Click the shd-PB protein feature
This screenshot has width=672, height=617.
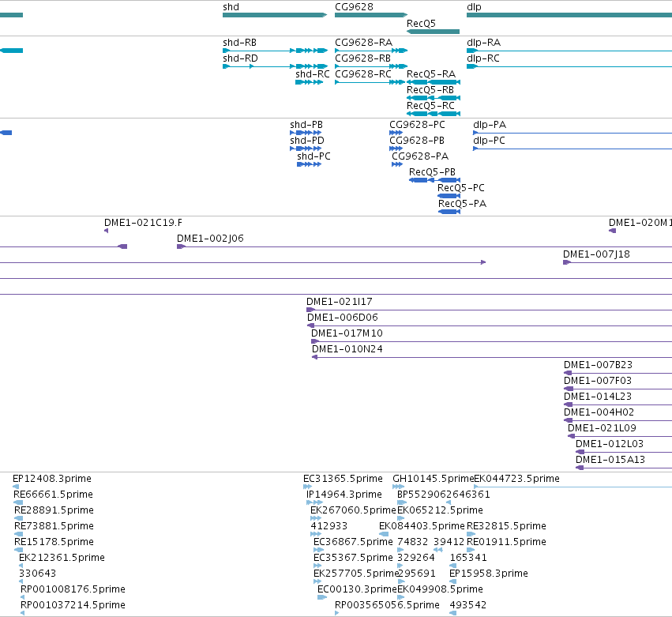pos(306,133)
